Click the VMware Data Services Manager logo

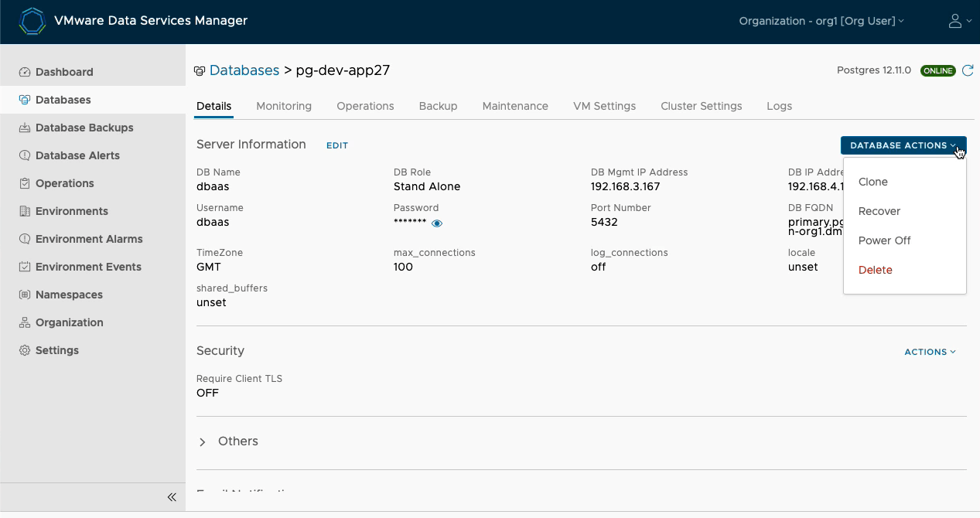click(32, 22)
